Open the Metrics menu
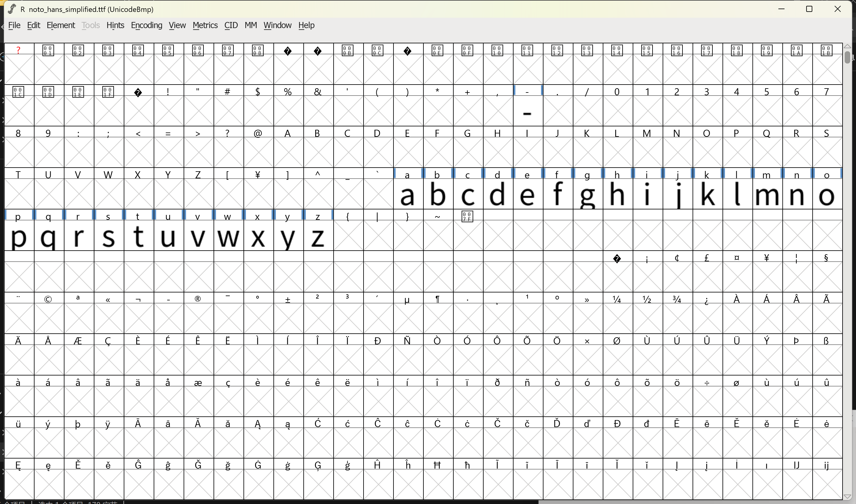This screenshot has height=504, width=856. click(205, 25)
